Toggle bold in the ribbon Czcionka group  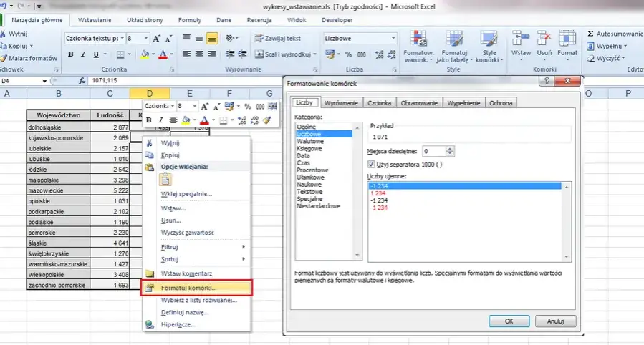tap(70, 54)
